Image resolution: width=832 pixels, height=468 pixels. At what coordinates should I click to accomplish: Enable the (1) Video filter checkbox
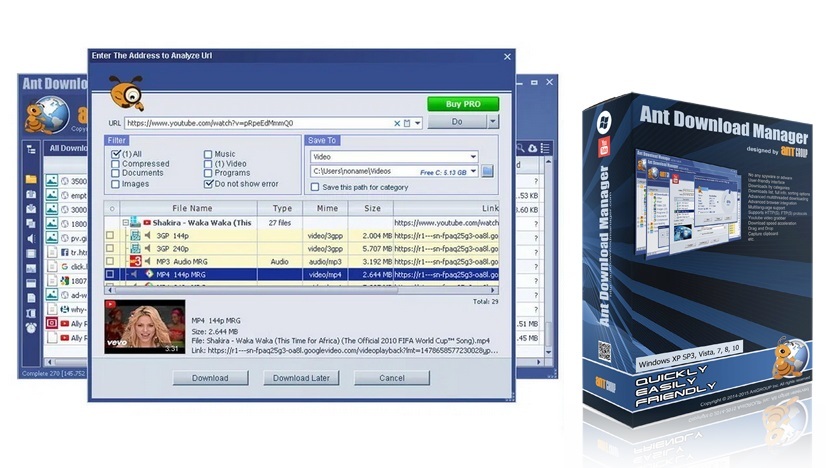point(208,164)
